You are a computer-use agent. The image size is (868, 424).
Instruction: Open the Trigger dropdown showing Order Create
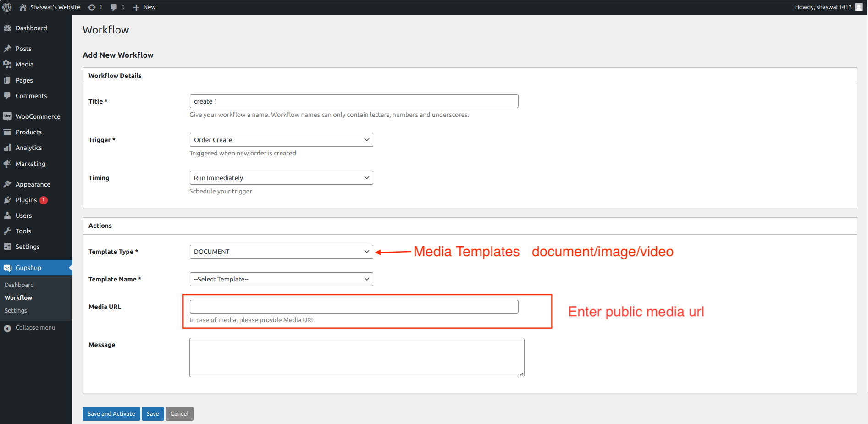(281, 140)
